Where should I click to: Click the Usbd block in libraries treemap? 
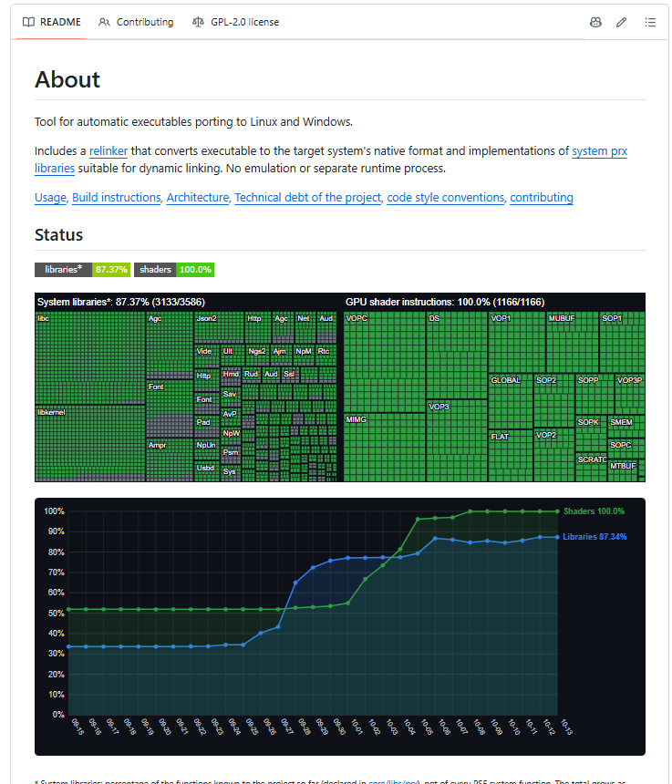(206, 471)
